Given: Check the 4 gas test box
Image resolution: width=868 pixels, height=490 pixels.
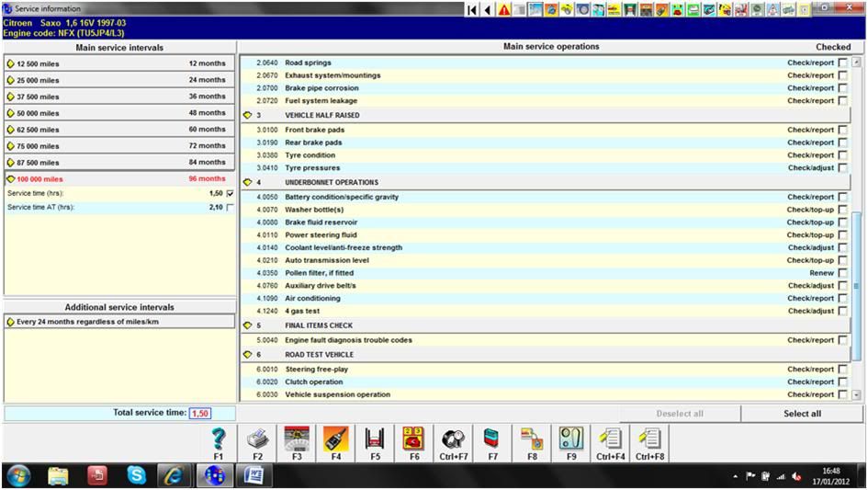Looking at the screenshot, I should 842,311.
